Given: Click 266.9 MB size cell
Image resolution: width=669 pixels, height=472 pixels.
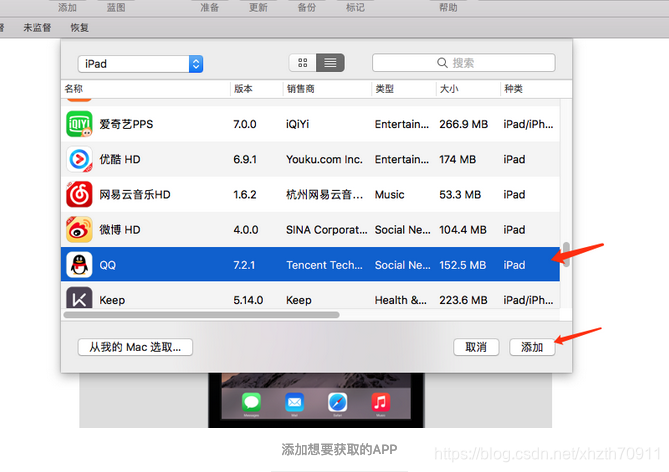Looking at the screenshot, I should (464, 124).
